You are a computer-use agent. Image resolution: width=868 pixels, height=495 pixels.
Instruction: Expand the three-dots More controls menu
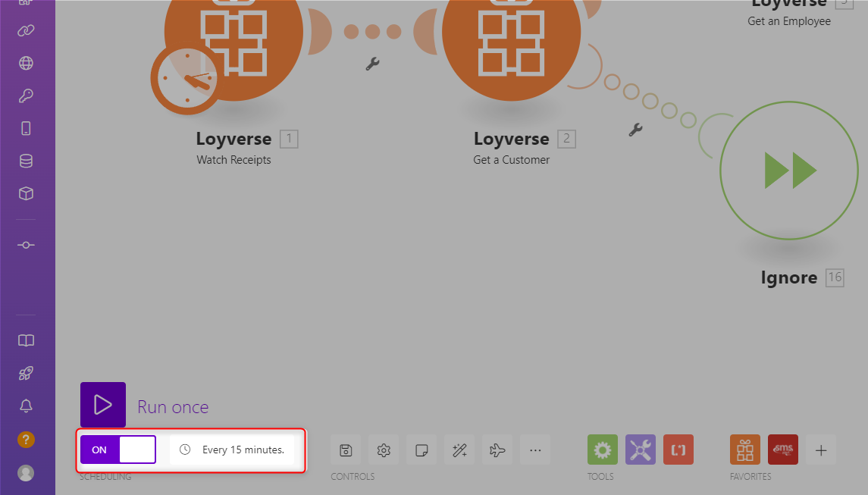535,450
